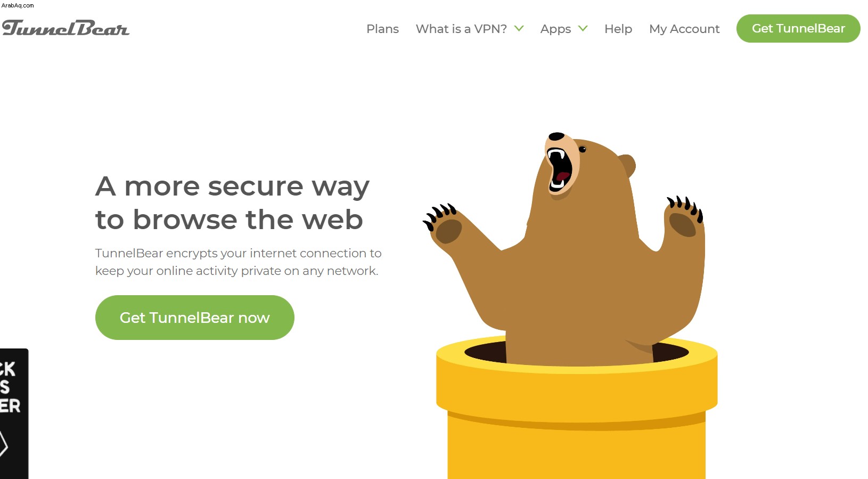Click the A more secure way heading
The width and height of the screenshot is (868, 479).
tap(232, 202)
